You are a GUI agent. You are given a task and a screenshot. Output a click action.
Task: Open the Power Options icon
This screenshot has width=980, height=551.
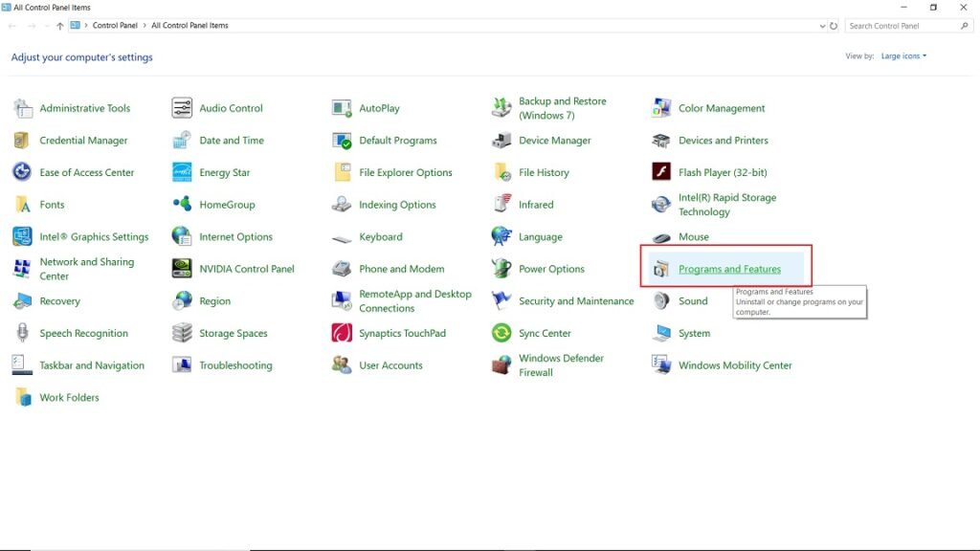coord(501,269)
